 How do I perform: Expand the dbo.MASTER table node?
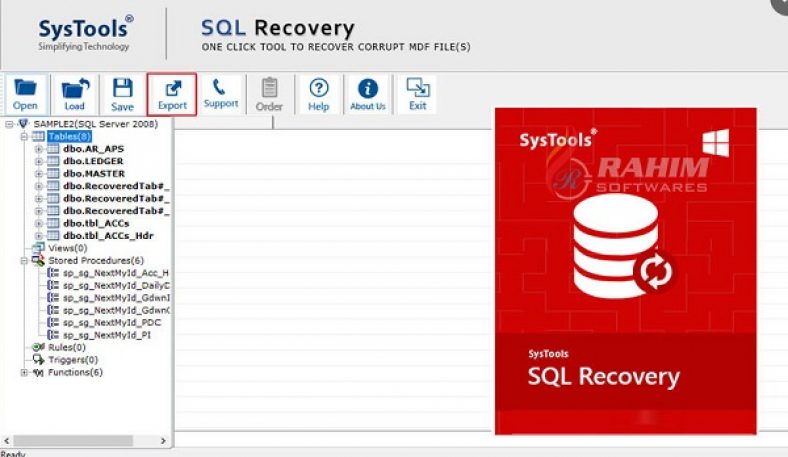pos(39,174)
